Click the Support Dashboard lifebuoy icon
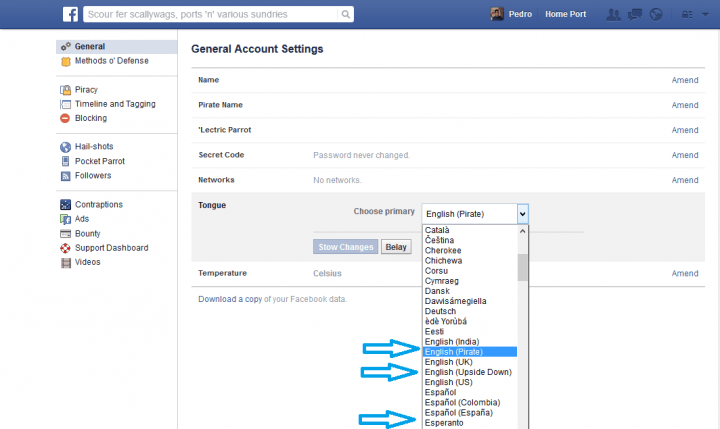 click(66, 248)
